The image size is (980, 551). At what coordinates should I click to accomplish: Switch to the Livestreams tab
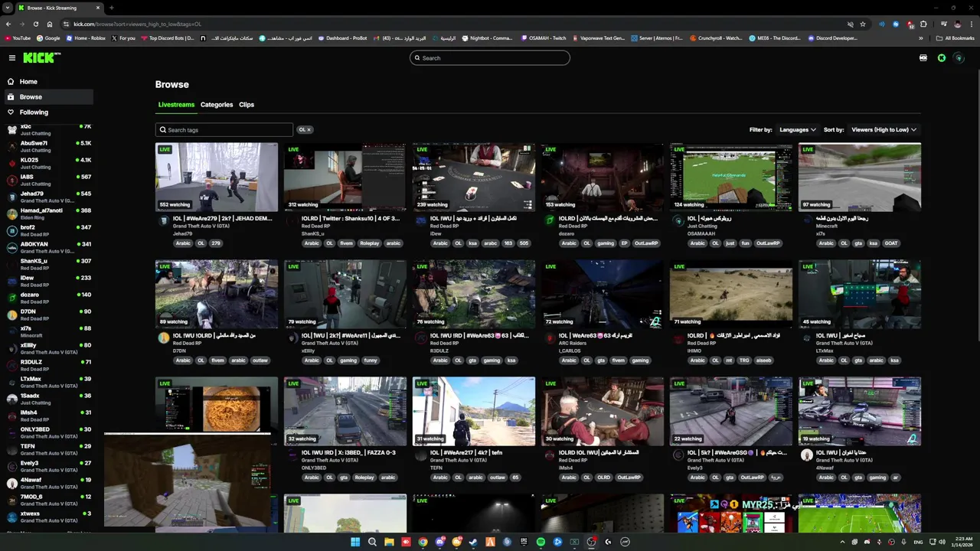pyautogui.click(x=176, y=105)
